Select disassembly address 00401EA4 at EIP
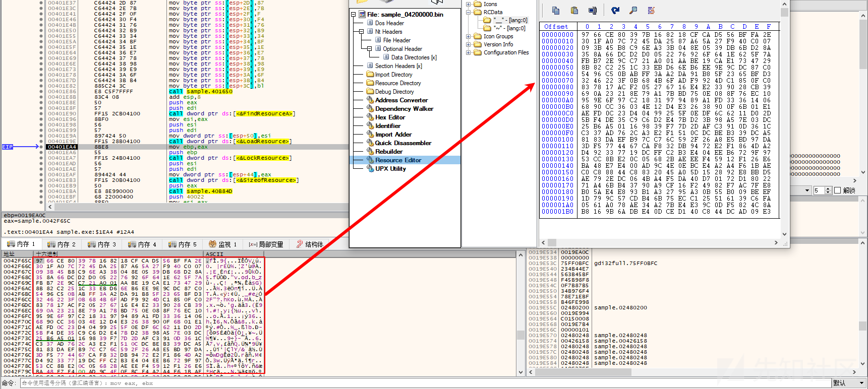The image size is (868, 389). point(62,147)
